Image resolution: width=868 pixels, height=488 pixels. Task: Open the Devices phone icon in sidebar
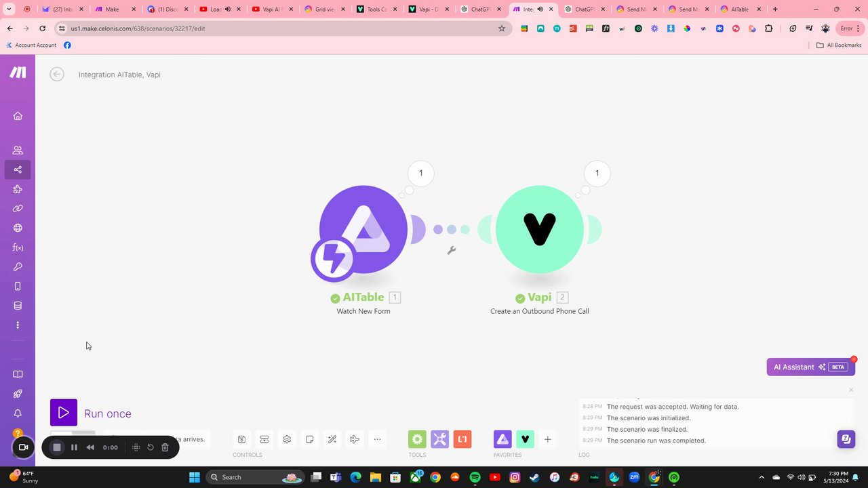click(x=18, y=286)
